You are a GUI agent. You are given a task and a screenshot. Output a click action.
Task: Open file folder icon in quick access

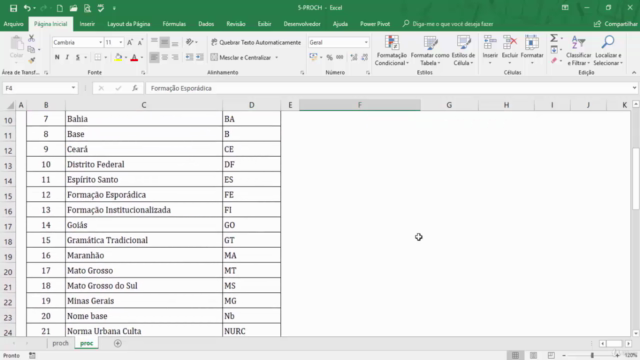pyautogui.click(x=73, y=8)
